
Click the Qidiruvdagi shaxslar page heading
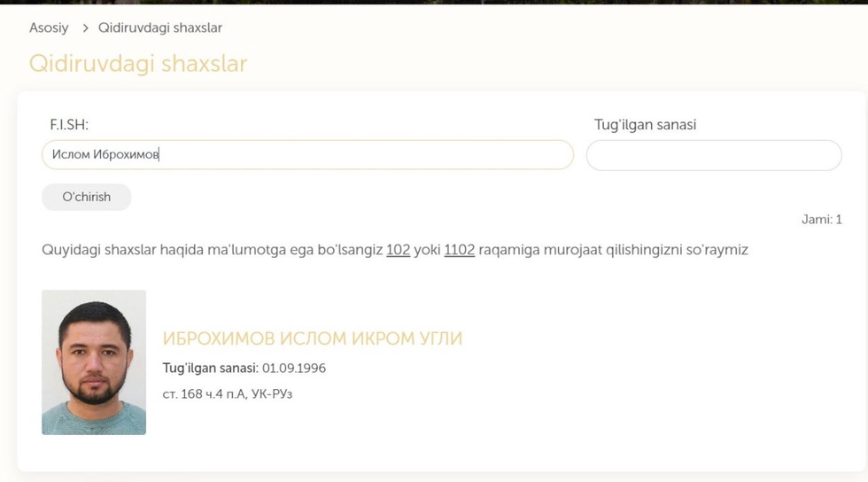pos(137,64)
